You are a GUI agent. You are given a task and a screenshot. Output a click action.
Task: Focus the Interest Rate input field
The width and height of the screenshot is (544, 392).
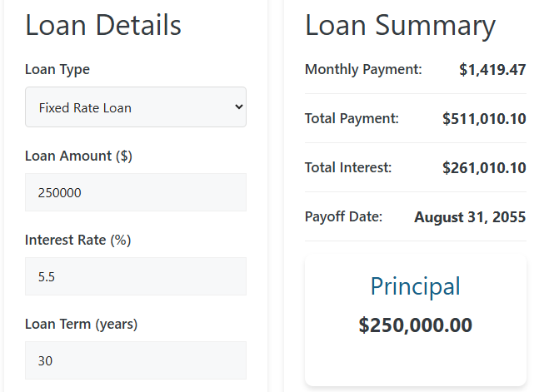tap(136, 276)
